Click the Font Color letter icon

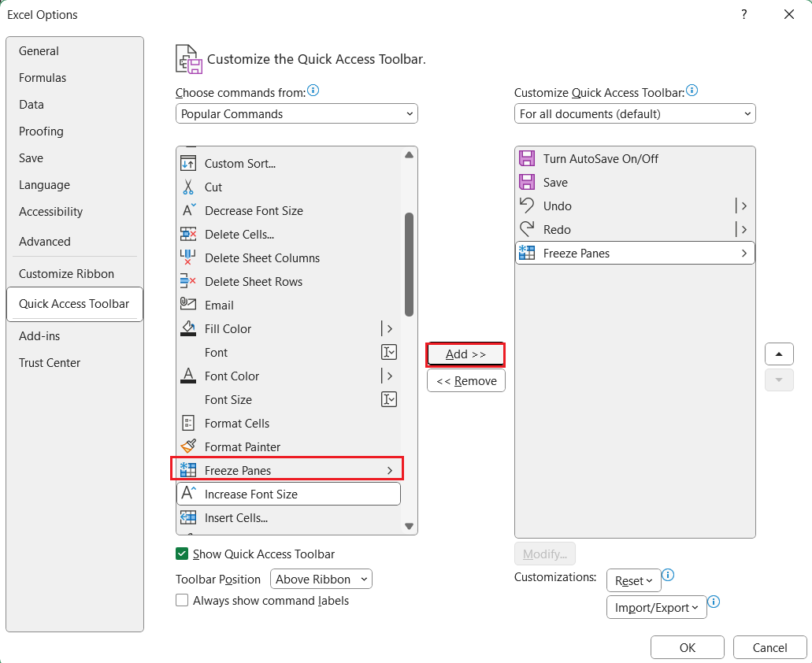coord(188,376)
